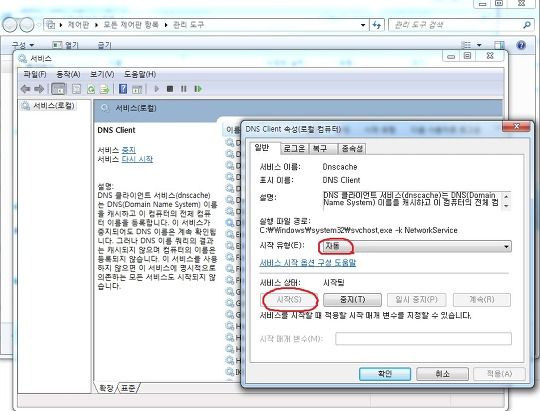This screenshot has height=411, width=540.
Task: Click the 중지 link under DNS Client
Action: click(129, 150)
